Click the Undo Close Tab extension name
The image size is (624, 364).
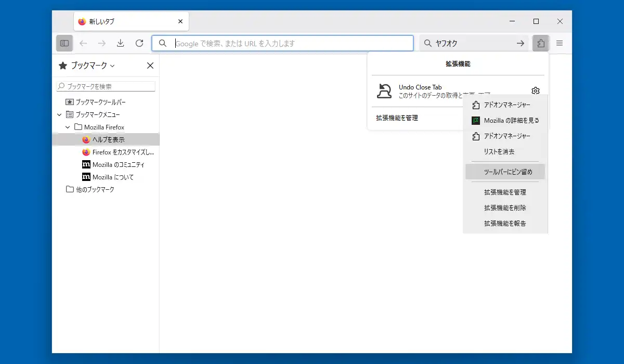(x=420, y=87)
